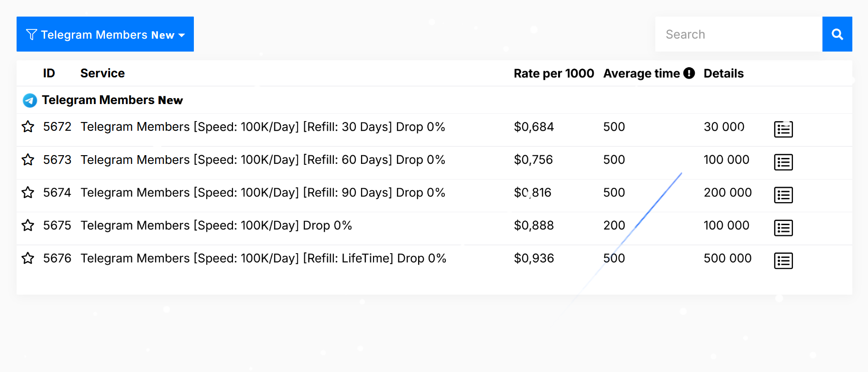Toggle favorite star for service 5673
868x372 pixels.
point(28,160)
